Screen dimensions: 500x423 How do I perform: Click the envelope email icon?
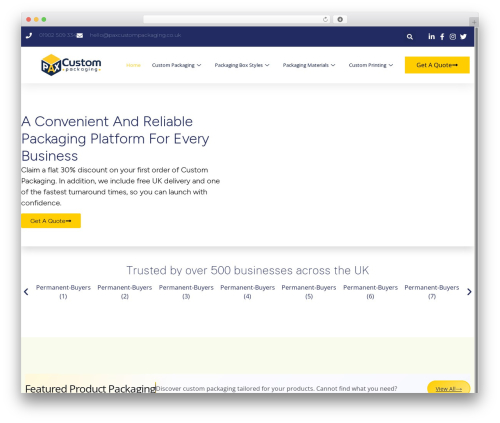click(80, 35)
